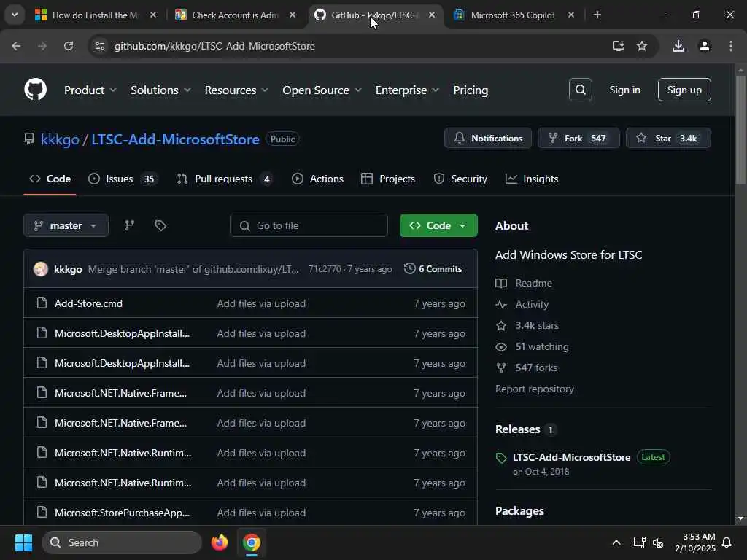Expand the Solutions menu
Viewport: 747px width, 560px height.
pyautogui.click(x=160, y=90)
